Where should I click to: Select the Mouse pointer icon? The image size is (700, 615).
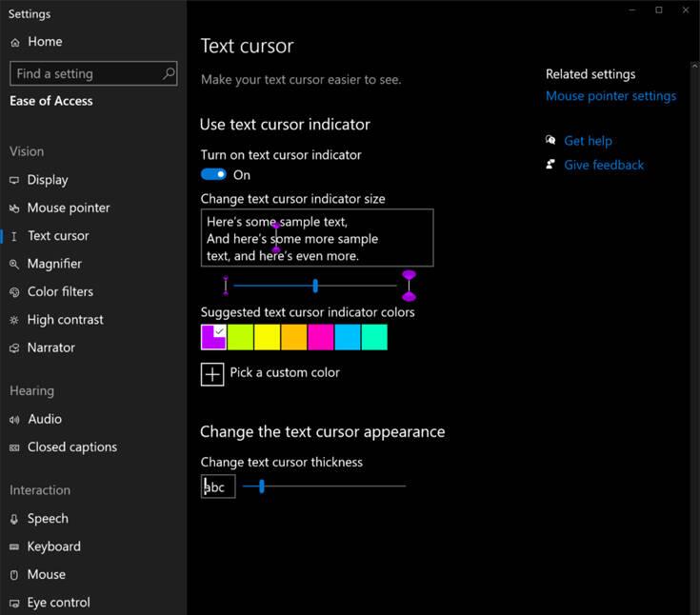click(14, 208)
